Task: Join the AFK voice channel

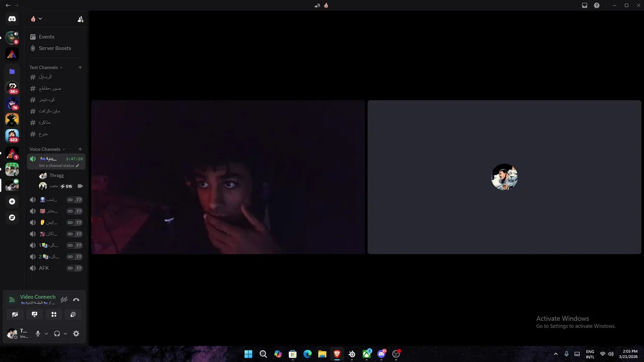Action: pyautogui.click(x=56, y=268)
